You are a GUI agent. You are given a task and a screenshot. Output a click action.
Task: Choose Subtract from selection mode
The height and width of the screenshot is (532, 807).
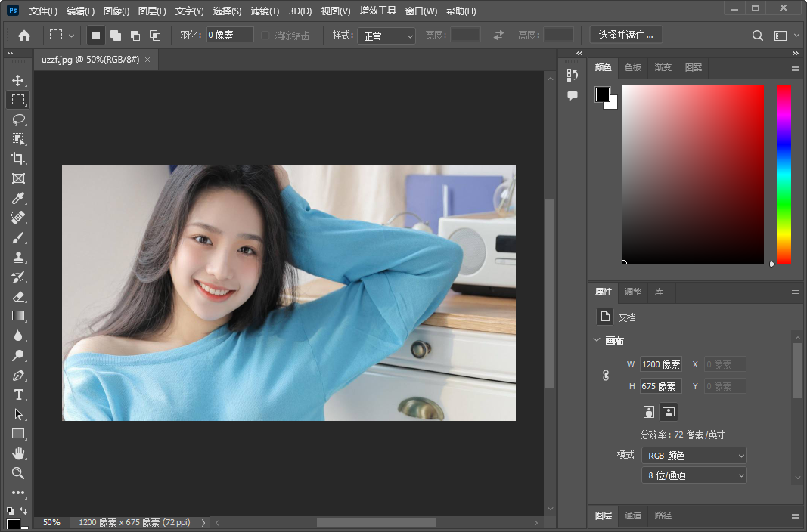[x=135, y=36]
